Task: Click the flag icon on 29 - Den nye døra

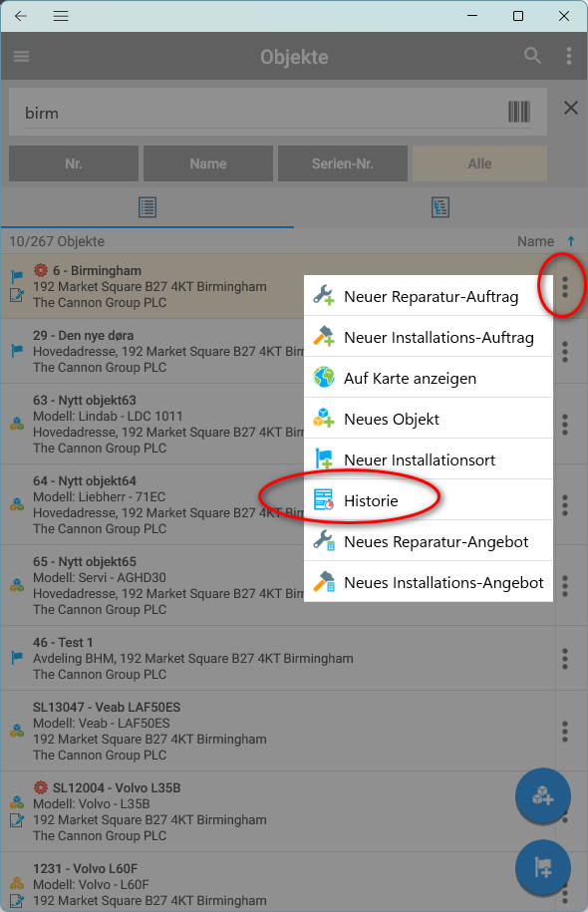Action: click(x=17, y=350)
